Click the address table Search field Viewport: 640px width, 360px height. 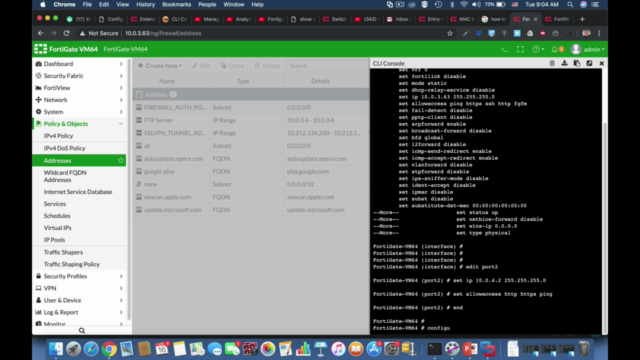(327, 66)
